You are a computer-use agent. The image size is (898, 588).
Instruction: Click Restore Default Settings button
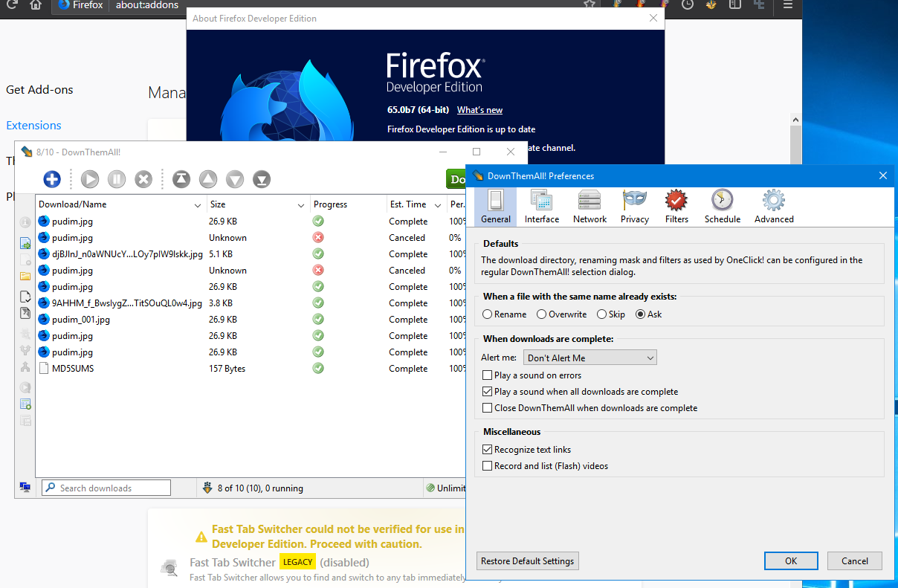[x=528, y=561]
